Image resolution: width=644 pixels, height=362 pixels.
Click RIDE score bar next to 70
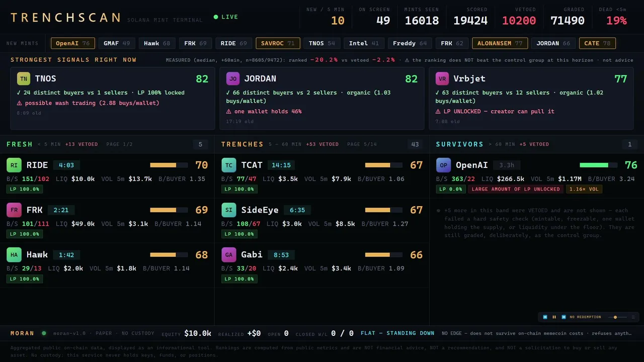(169, 165)
